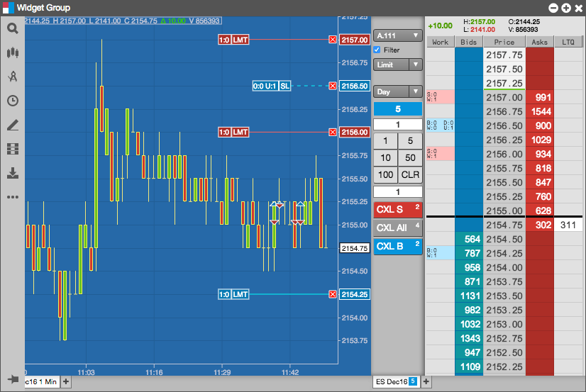
Task: Add a new chart tab with plus
Action: coord(66,381)
